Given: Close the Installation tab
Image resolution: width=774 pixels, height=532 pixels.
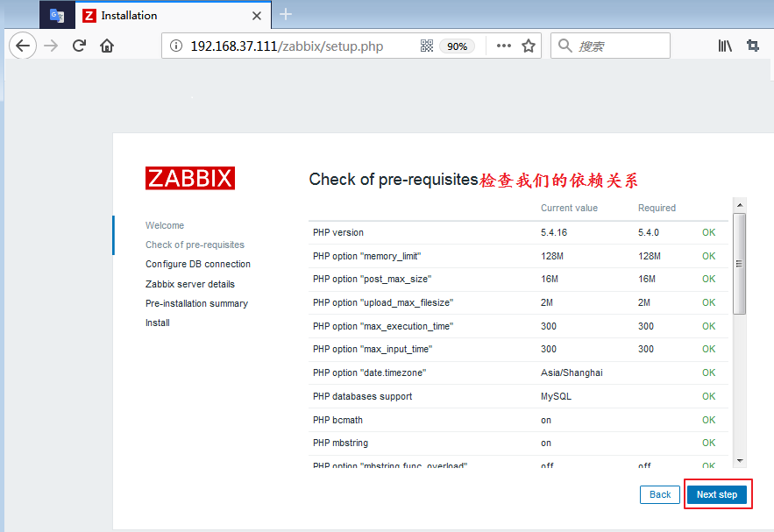Looking at the screenshot, I should tap(257, 16).
